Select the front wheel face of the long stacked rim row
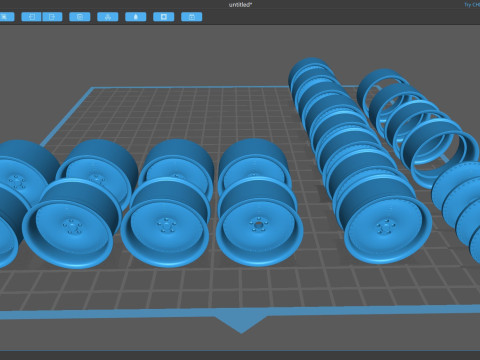The width and height of the screenshot is (480, 360). (388, 229)
